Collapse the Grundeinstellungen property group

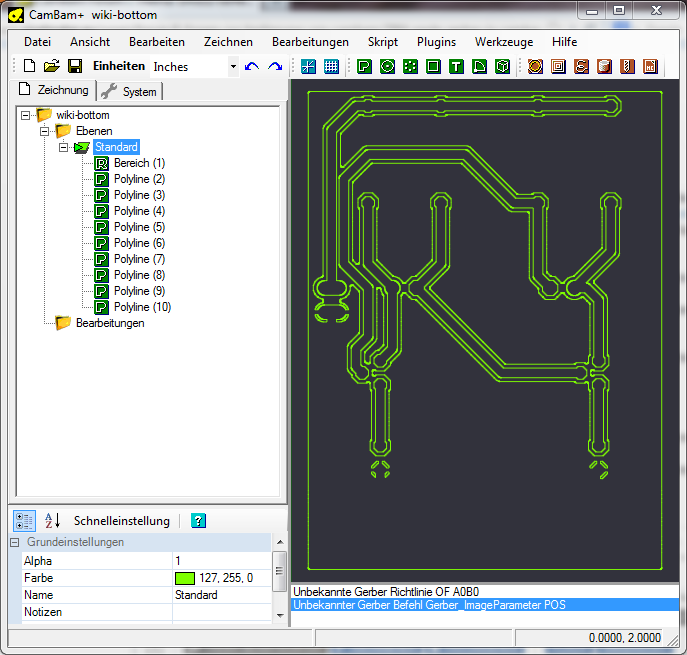pos(15,542)
